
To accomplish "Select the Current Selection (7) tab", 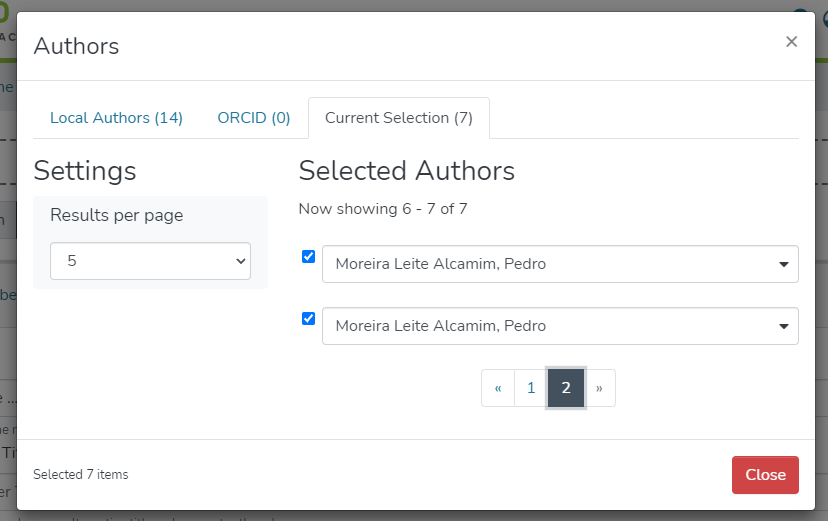I will (x=398, y=118).
